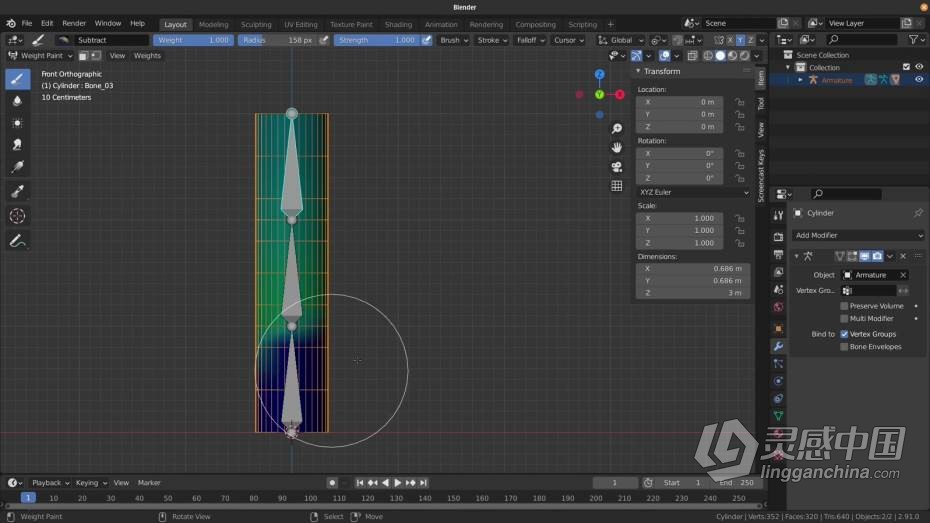Viewport: 930px width, 523px height.
Task: Toggle camera view icon
Action: point(617,167)
